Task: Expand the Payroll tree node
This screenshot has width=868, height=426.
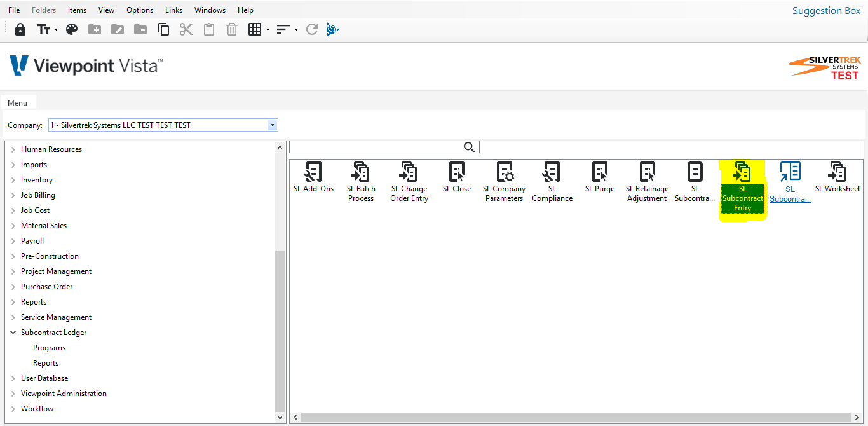Action: tap(13, 241)
